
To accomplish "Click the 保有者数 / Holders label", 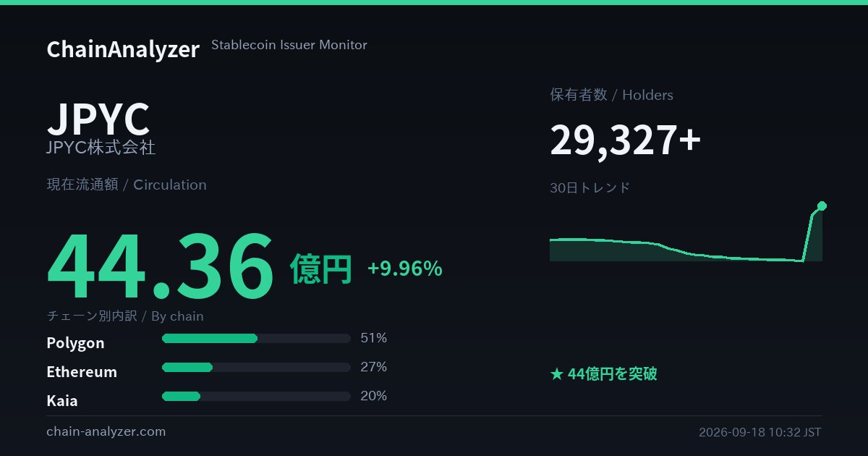I will tap(611, 95).
